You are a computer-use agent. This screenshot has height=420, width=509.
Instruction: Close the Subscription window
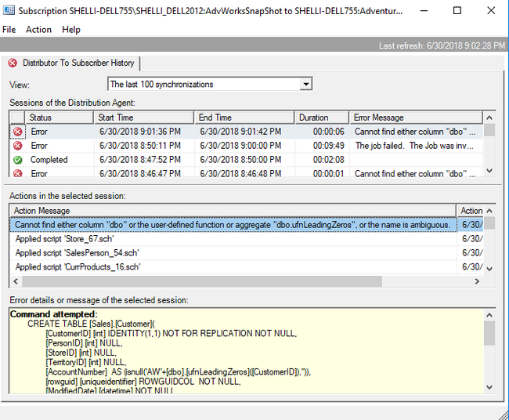(x=491, y=11)
